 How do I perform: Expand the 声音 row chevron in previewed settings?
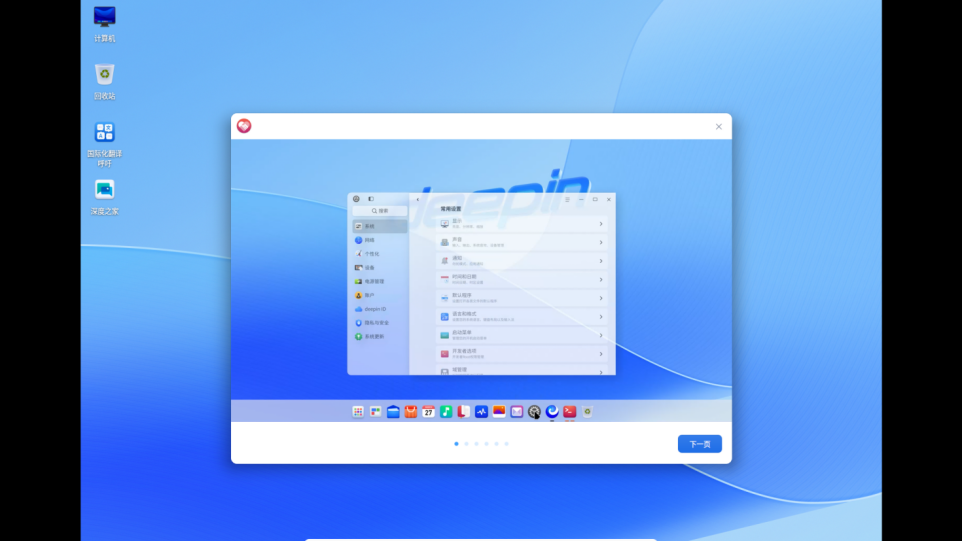(x=601, y=242)
